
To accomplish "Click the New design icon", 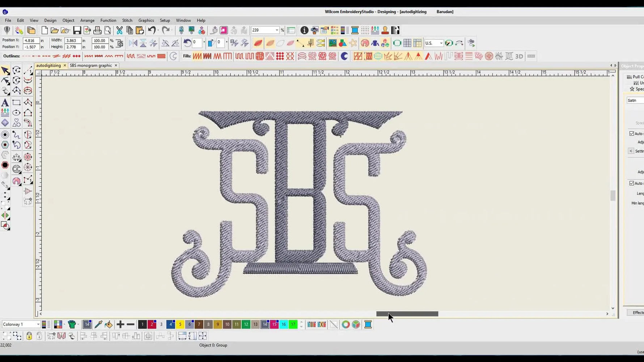I will click(45, 30).
